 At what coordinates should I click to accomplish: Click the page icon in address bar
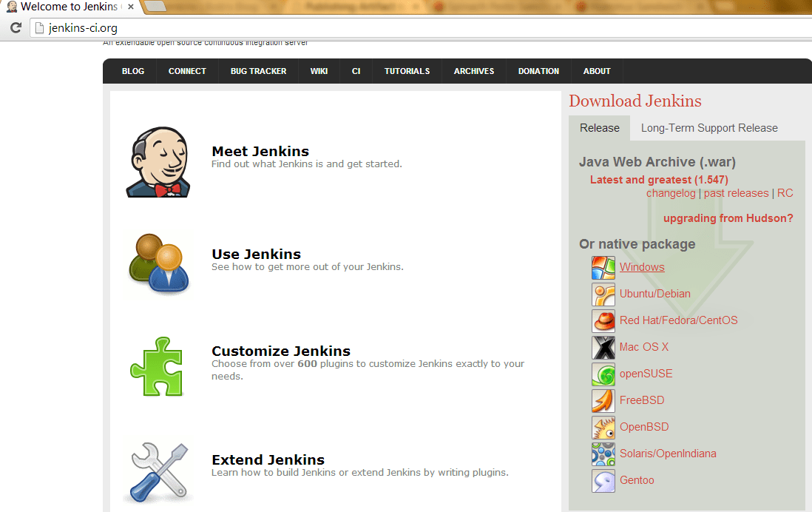click(39, 28)
